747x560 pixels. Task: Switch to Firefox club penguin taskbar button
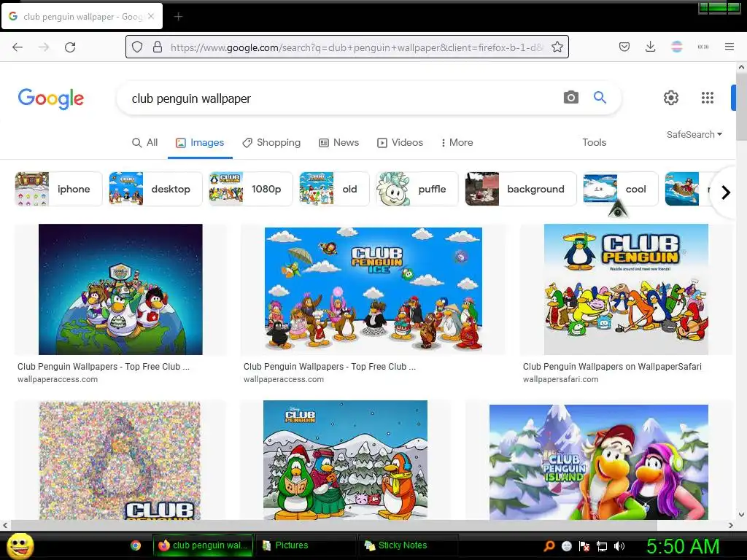tap(204, 545)
